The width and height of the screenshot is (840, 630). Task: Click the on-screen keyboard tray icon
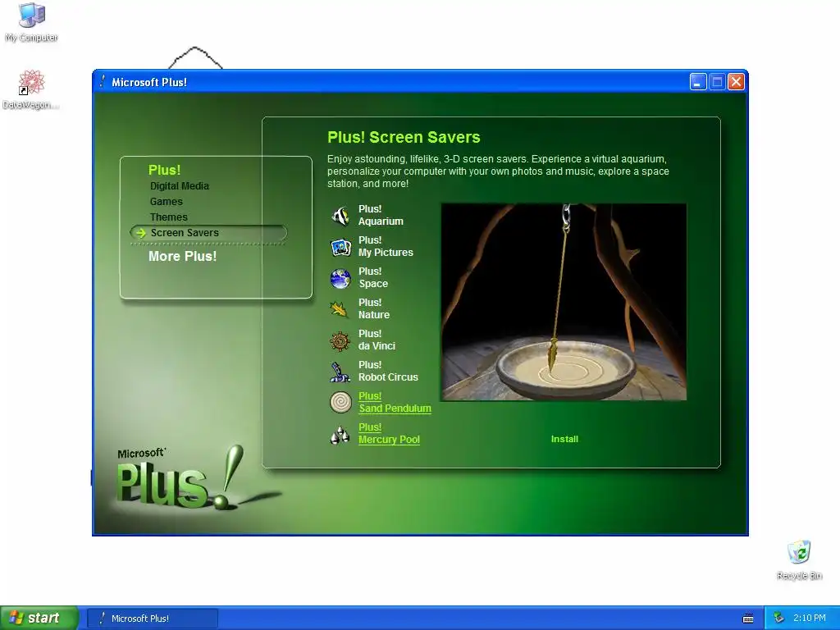click(x=748, y=619)
